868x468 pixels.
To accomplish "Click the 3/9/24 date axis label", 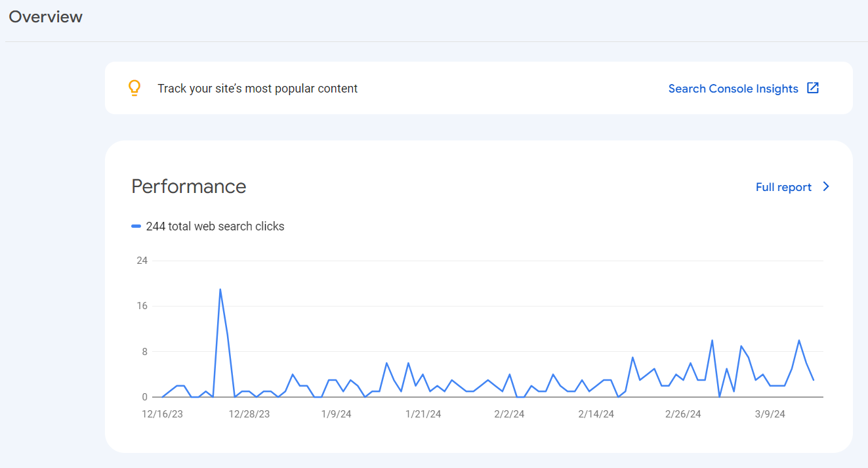I will pos(770,414).
